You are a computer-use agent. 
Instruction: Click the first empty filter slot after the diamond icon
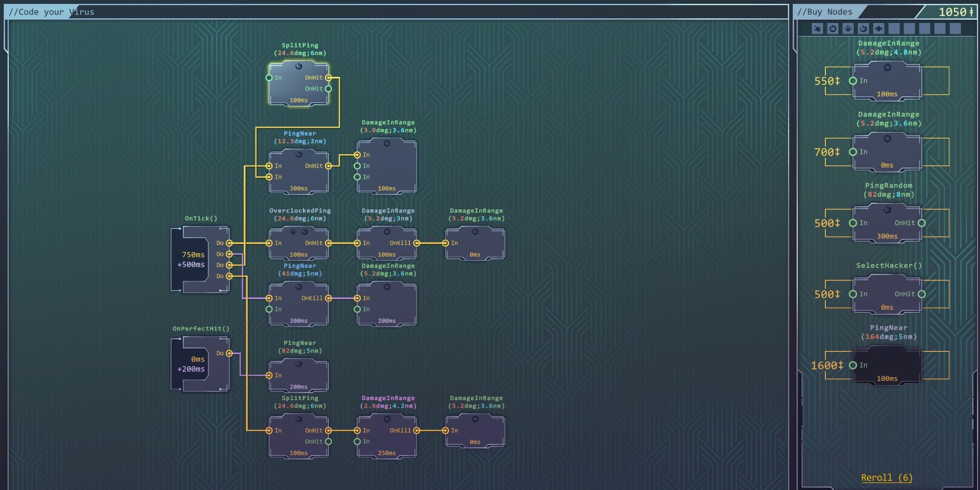pyautogui.click(x=894, y=29)
